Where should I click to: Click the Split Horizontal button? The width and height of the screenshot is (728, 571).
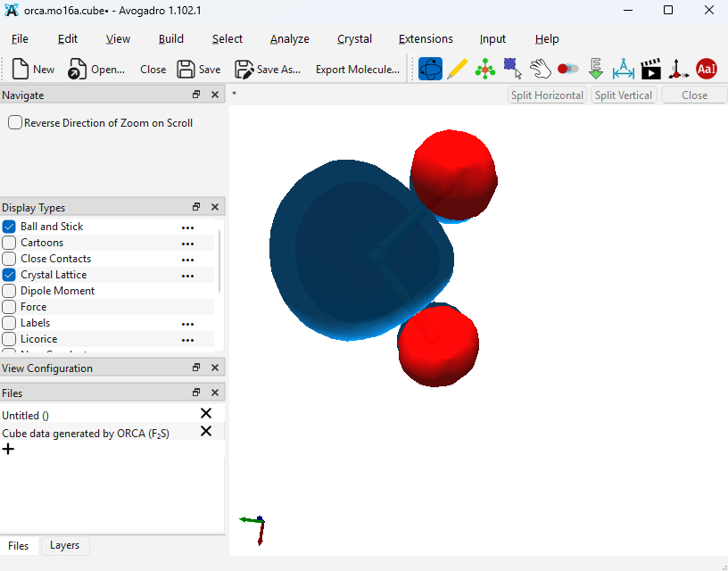pos(547,95)
